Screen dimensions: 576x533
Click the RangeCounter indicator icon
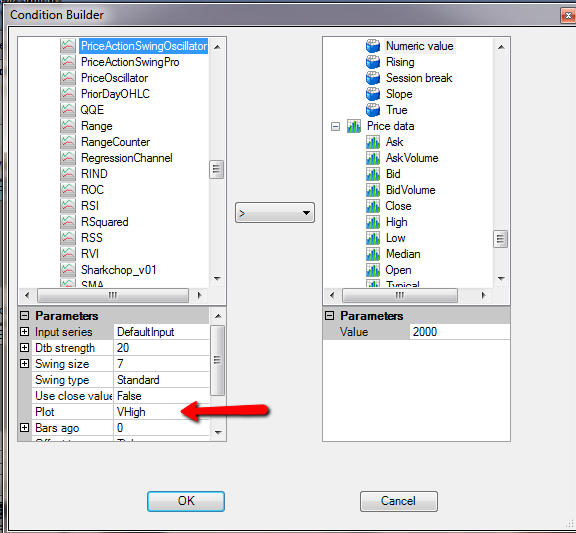coord(68,142)
